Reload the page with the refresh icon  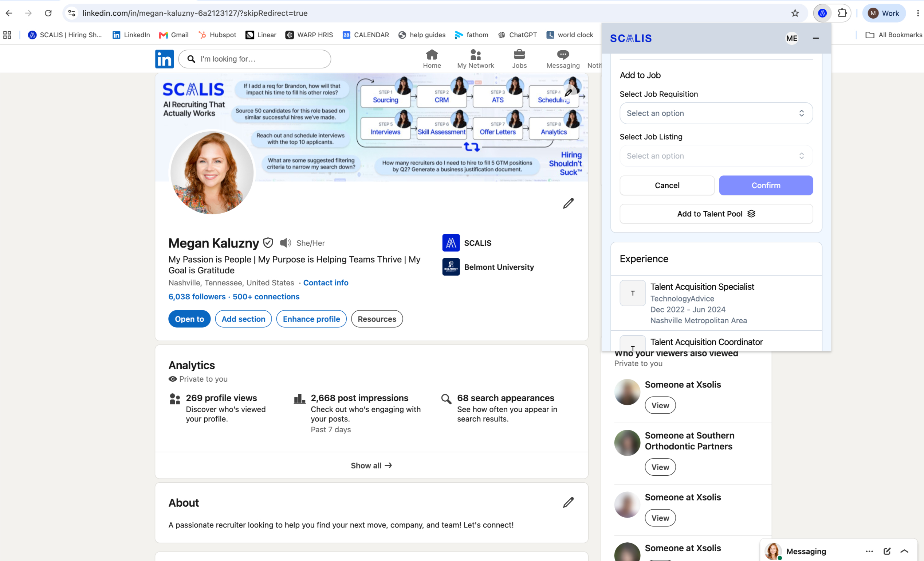48,13
